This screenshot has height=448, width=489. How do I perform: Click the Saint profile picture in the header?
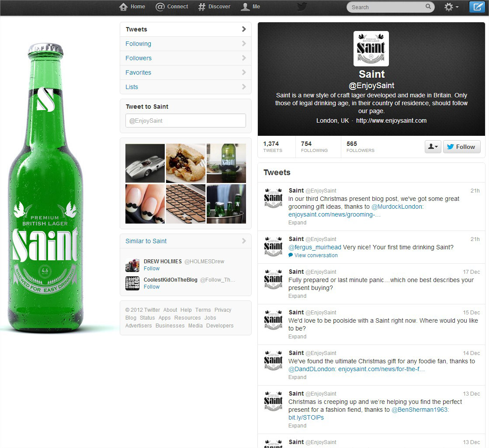371,48
